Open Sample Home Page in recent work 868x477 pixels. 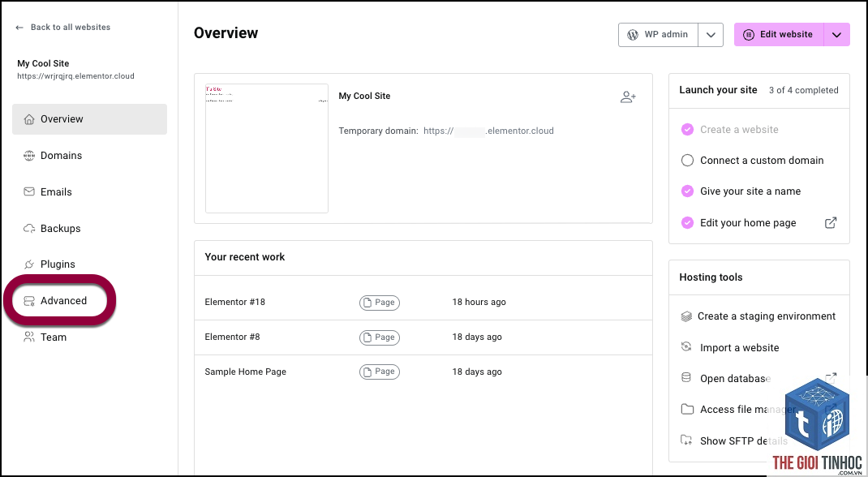click(245, 372)
